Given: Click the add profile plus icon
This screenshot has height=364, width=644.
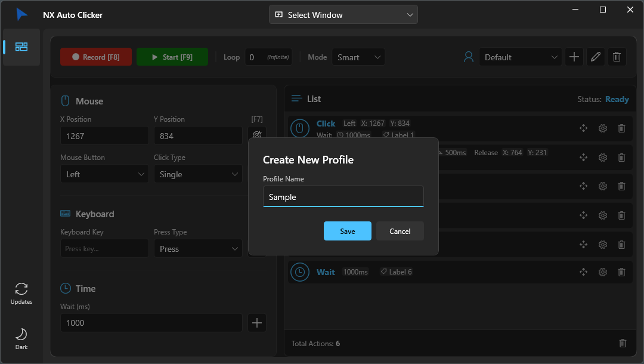Looking at the screenshot, I should tap(574, 57).
